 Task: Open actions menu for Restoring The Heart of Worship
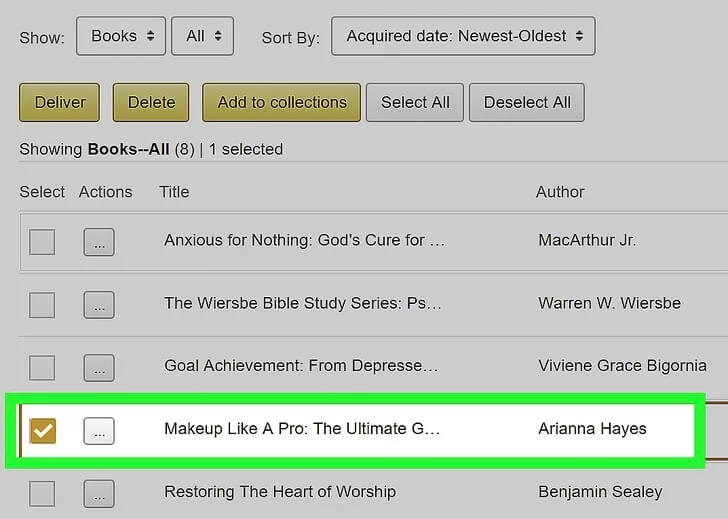[x=98, y=493]
